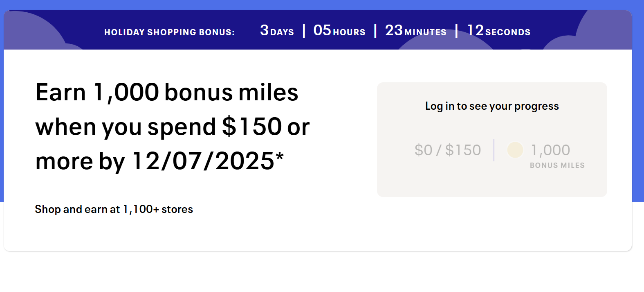This screenshot has width=644, height=292.
Task: Click the "05 HOURS" countdown value
Action: click(339, 31)
